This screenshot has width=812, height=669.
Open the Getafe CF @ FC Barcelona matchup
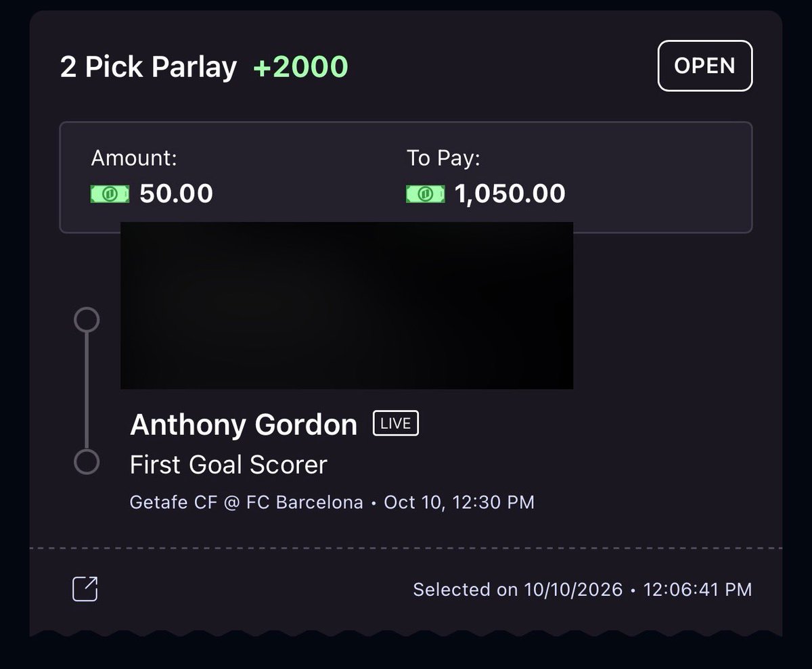(246, 503)
